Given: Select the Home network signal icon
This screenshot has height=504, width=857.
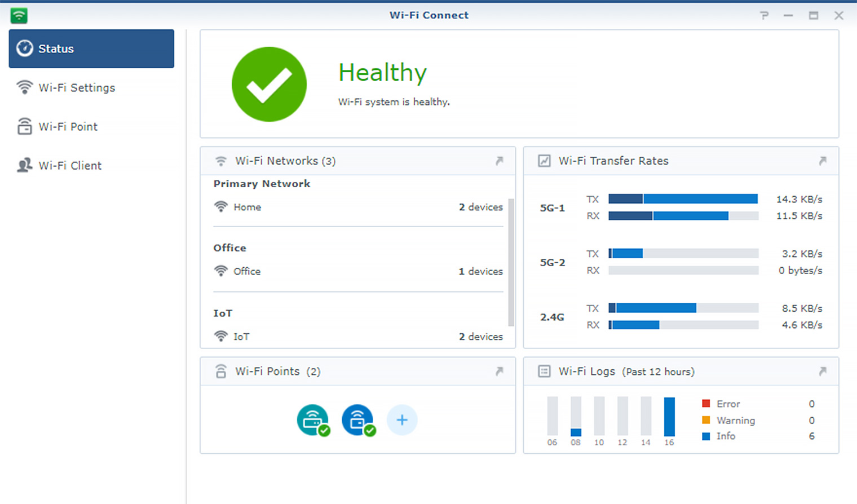Looking at the screenshot, I should point(220,207).
